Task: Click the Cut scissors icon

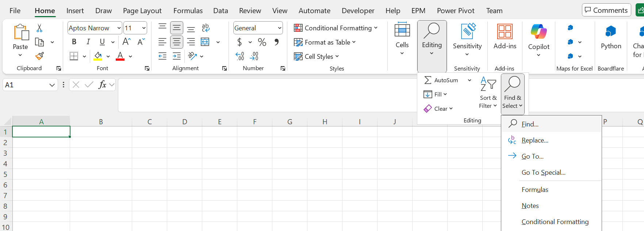Action: [x=39, y=28]
